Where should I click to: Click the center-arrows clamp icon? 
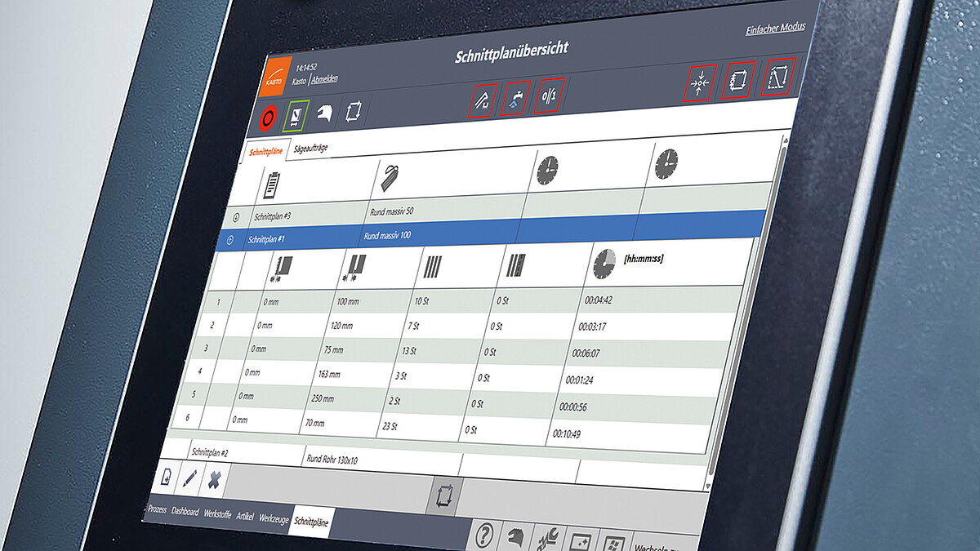699,83
